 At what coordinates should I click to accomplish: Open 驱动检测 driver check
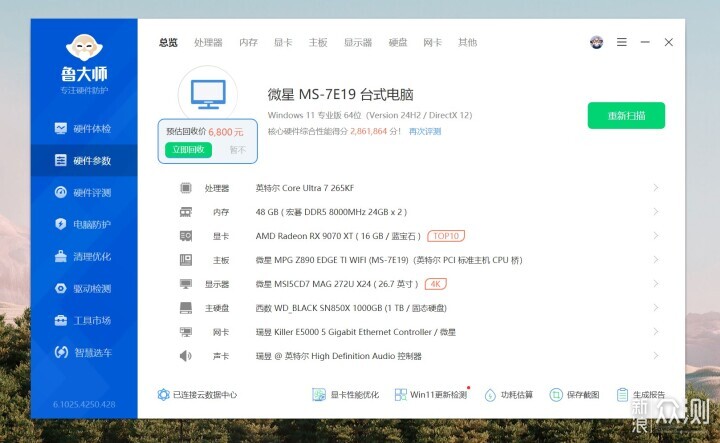84,288
